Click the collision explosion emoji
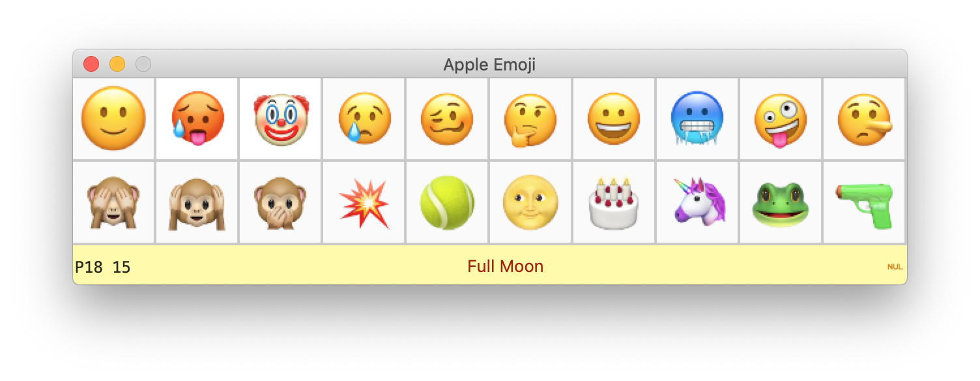980x381 pixels. [364, 202]
